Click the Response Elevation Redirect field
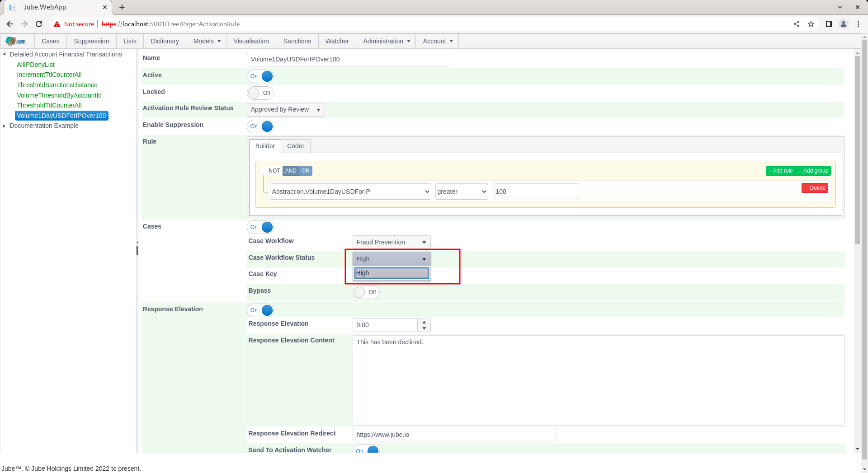The image size is (868, 473). click(454, 435)
